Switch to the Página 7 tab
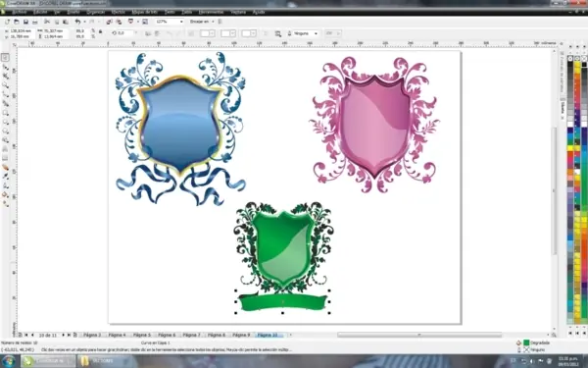Screen dimensions: 588x368 click(191, 335)
